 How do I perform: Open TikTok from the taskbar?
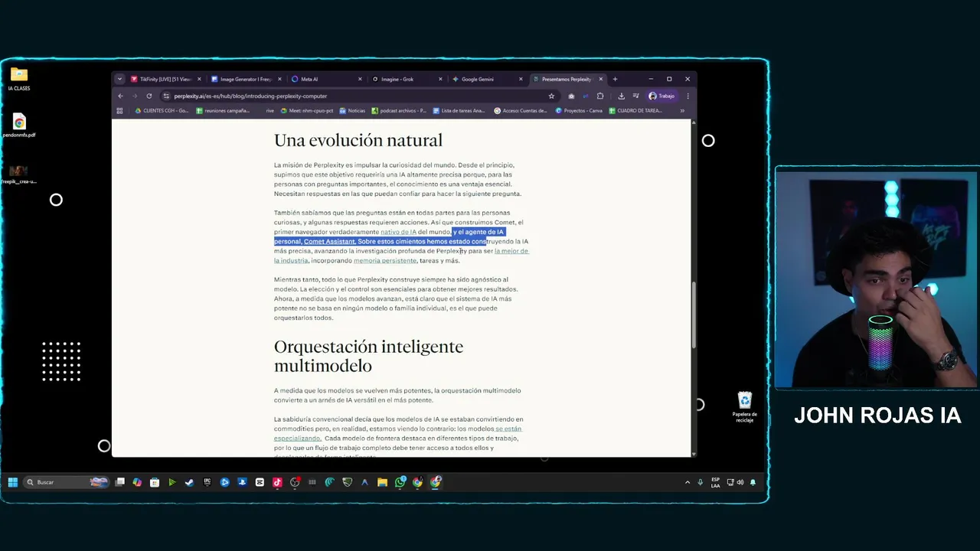(x=277, y=482)
